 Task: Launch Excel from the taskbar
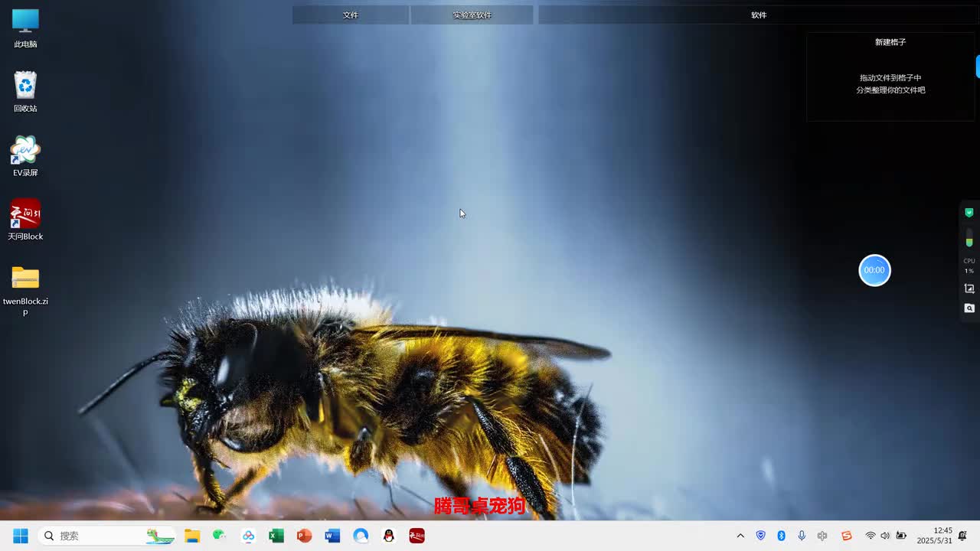[276, 536]
